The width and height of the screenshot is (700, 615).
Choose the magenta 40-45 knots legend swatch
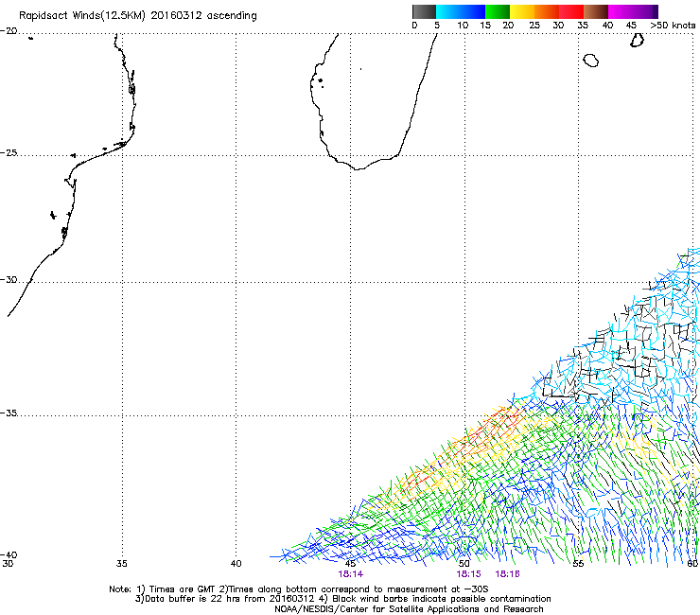coord(621,11)
